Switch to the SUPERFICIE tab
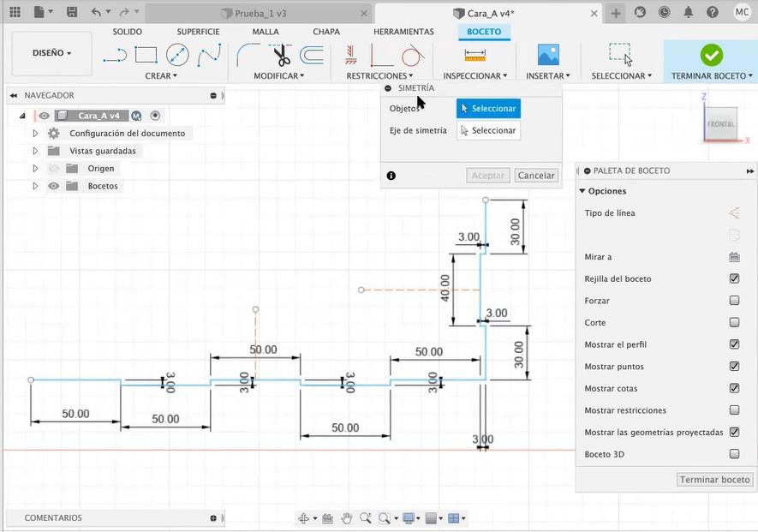 click(198, 32)
